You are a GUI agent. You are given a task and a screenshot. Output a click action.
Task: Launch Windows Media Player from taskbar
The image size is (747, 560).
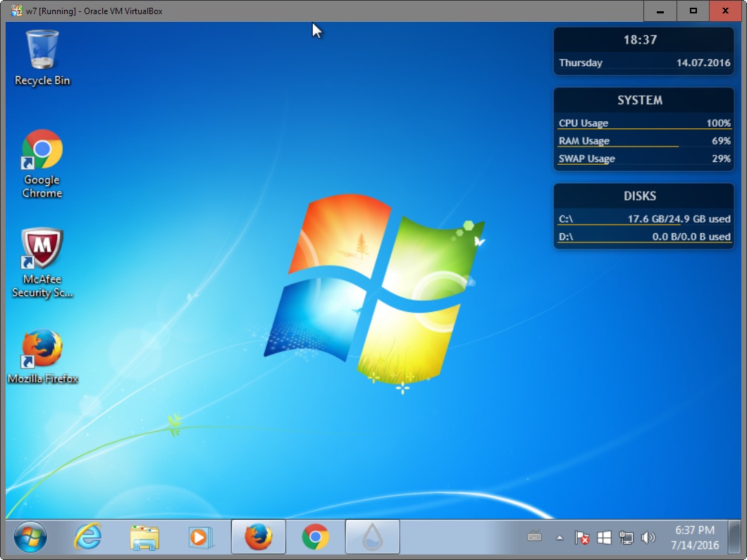point(201,537)
